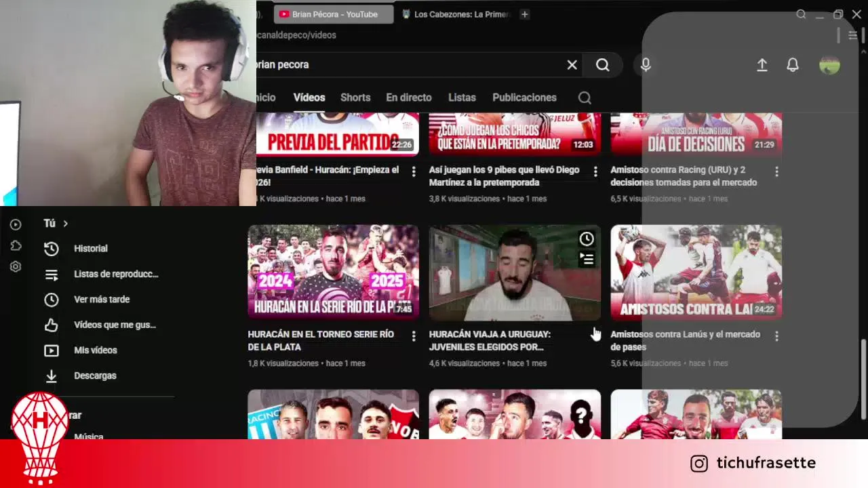Click the Ver más tarde clock icon
The image size is (868, 488).
click(51, 300)
